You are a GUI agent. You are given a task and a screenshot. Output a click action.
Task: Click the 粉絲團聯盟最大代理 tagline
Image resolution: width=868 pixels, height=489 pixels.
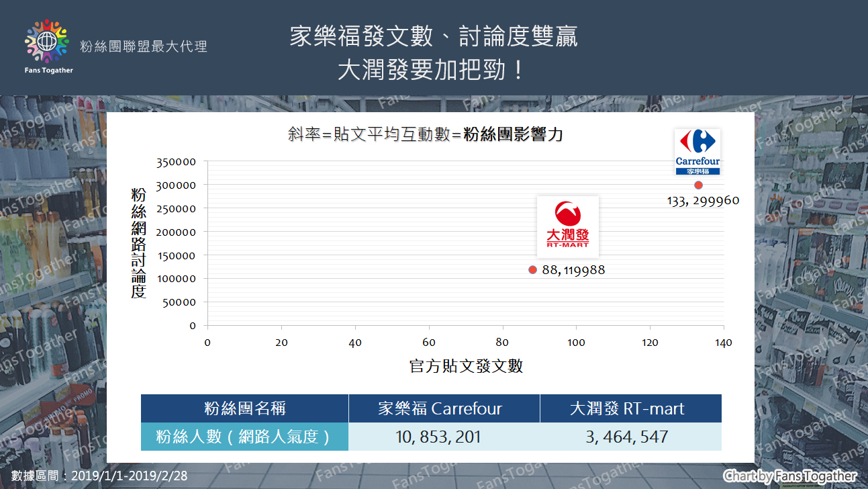(x=144, y=46)
